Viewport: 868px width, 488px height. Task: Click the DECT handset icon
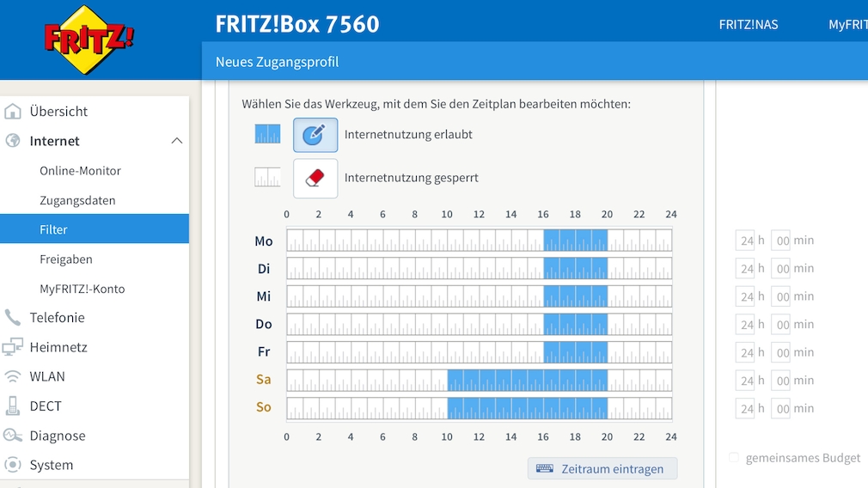pos(12,406)
